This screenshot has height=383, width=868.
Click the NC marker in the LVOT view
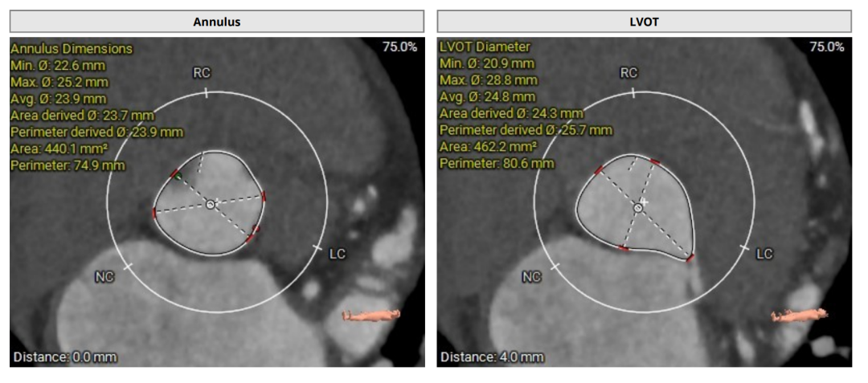click(x=531, y=277)
